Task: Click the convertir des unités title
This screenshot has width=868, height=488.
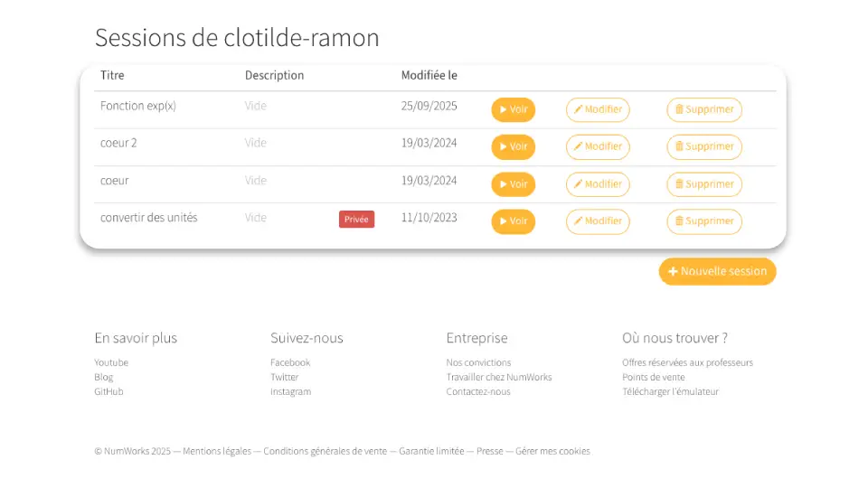Action: pos(149,218)
